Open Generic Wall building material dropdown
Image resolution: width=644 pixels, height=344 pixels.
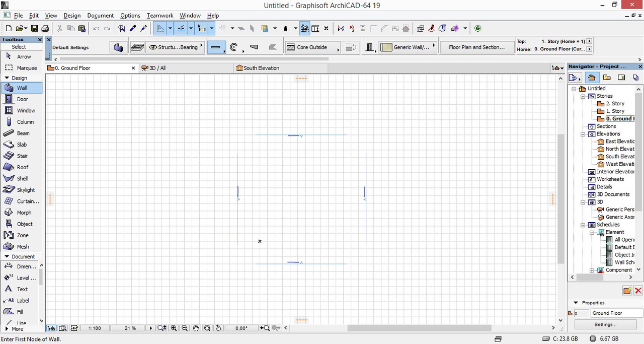click(x=408, y=47)
